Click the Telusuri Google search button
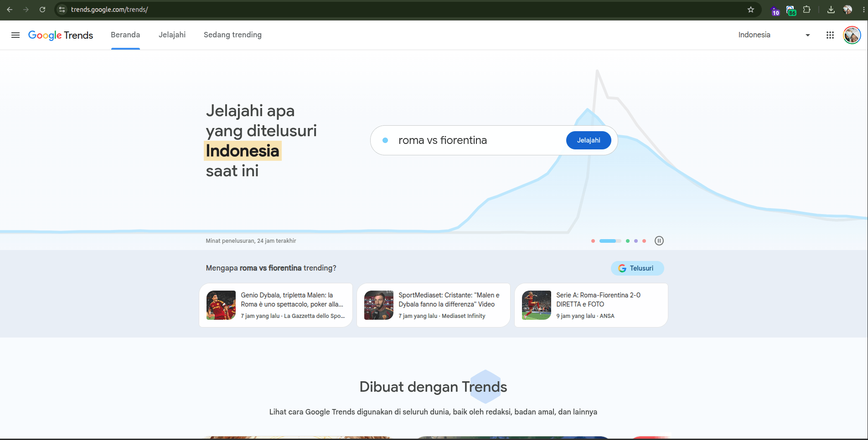The height and width of the screenshot is (440, 868). 637,268
